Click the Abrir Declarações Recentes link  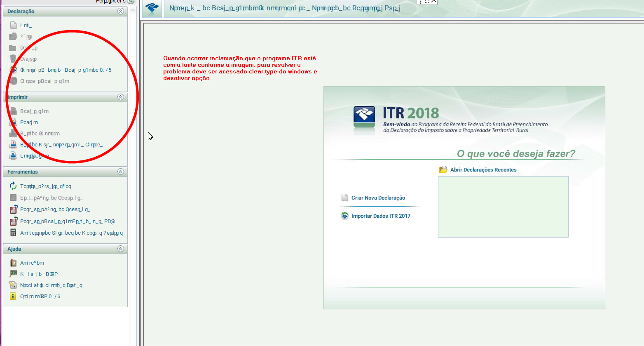coord(483,170)
